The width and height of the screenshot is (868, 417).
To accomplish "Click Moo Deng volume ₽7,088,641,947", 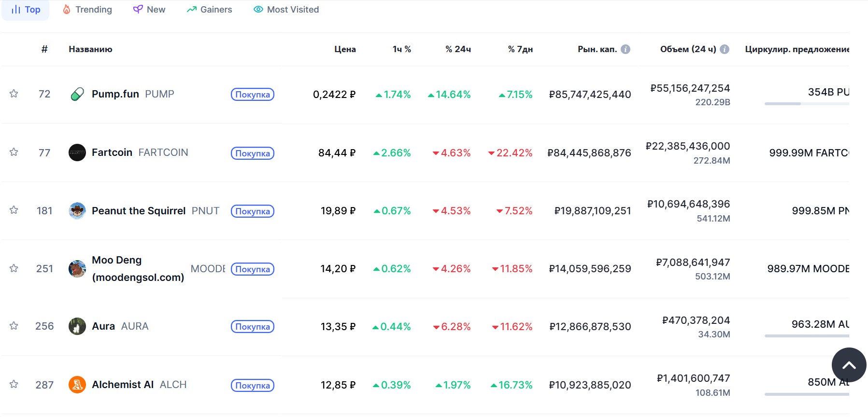I will [693, 263].
